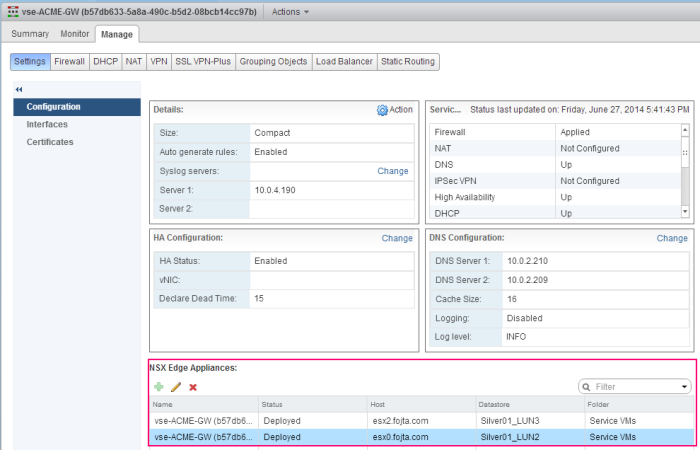Sort by Folder column header
Image resolution: width=700 pixels, height=450 pixels.
640,404
